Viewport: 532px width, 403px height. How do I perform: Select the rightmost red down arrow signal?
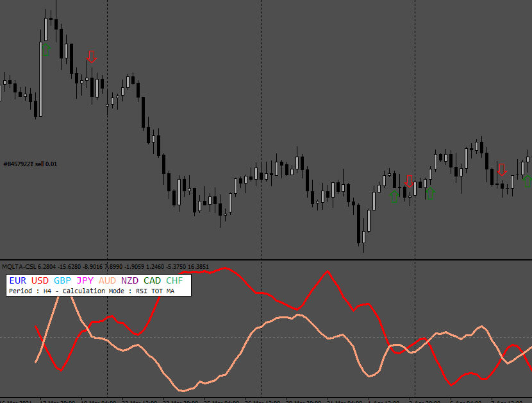pyautogui.click(x=502, y=169)
